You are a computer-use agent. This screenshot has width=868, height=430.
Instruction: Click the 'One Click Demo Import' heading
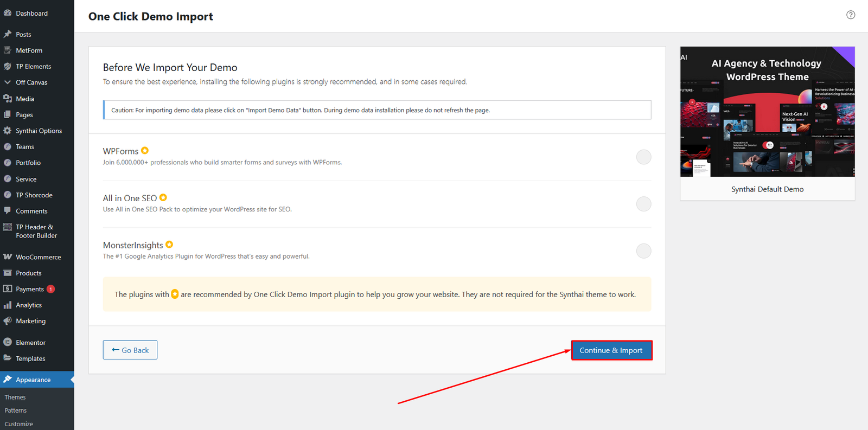pos(151,16)
